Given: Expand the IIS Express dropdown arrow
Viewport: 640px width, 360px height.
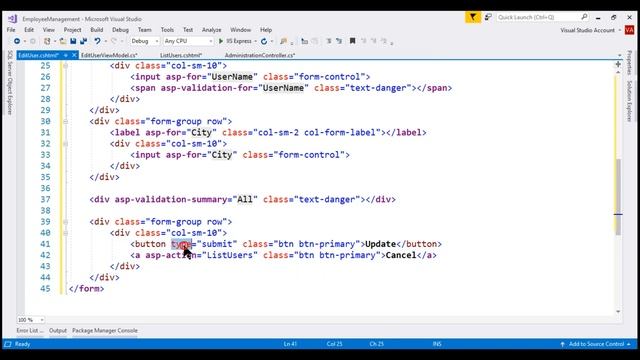Looking at the screenshot, I should pyautogui.click(x=256, y=41).
